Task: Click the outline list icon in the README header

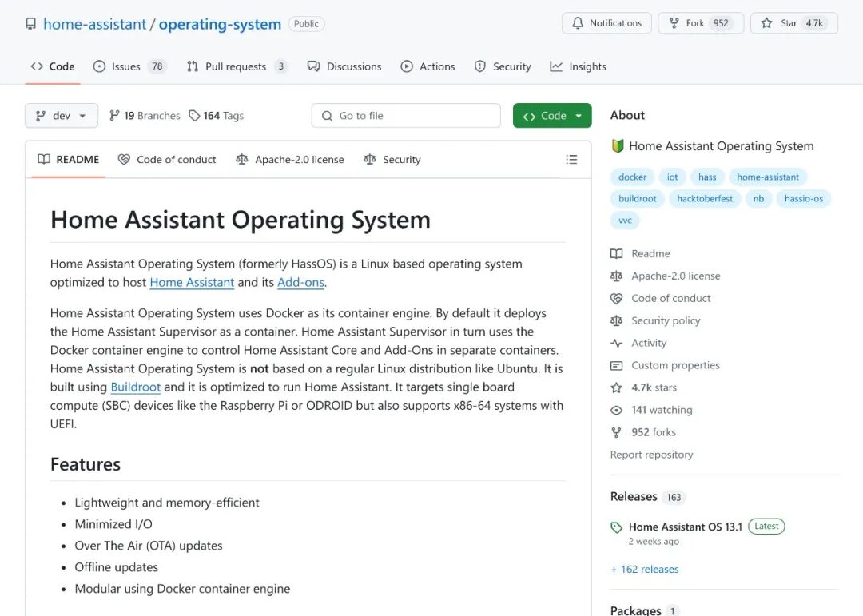Action: [x=571, y=159]
